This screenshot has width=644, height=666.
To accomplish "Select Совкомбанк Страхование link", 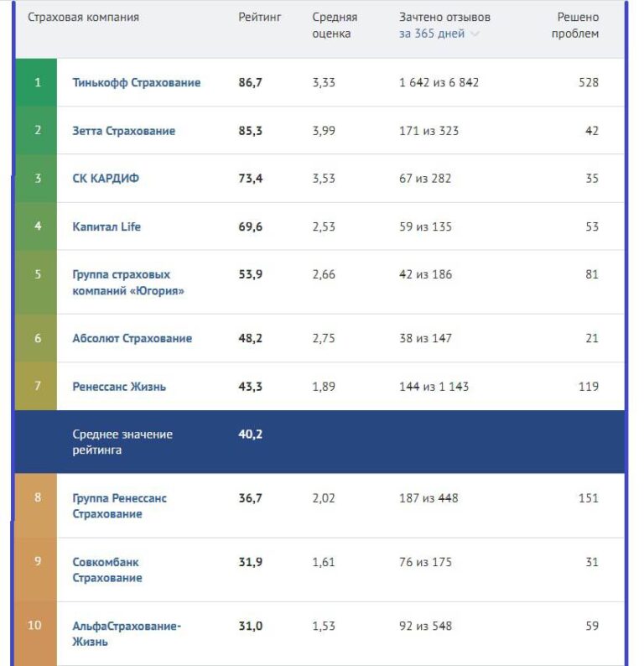I will tap(107, 570).
